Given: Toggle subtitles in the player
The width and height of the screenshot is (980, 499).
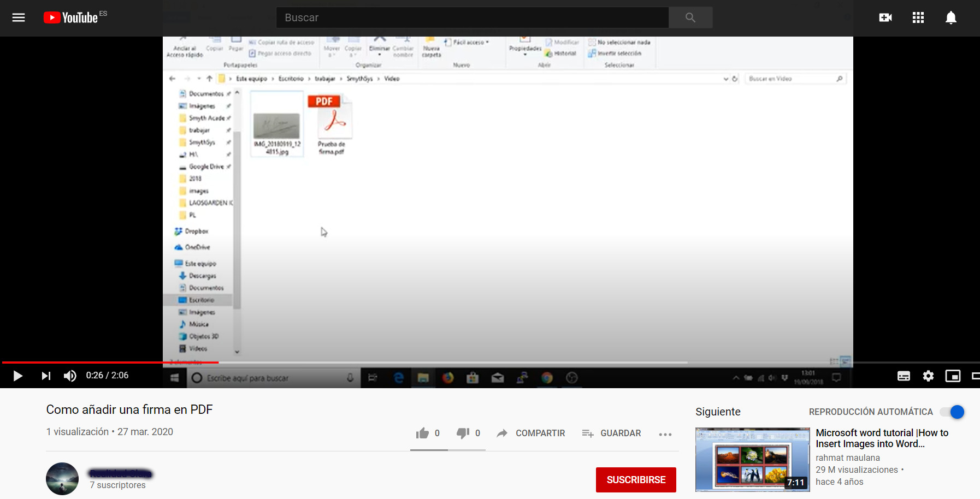Looking at the screenshot, I should point(904,376).
